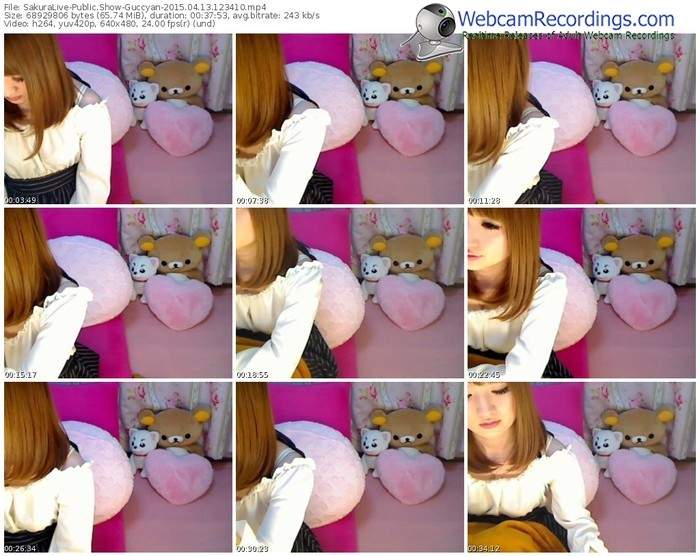The height and width of the screenshot is (556, 700).
Task: Open the WebcamRecordings.com site title
Action: [568, 18]
